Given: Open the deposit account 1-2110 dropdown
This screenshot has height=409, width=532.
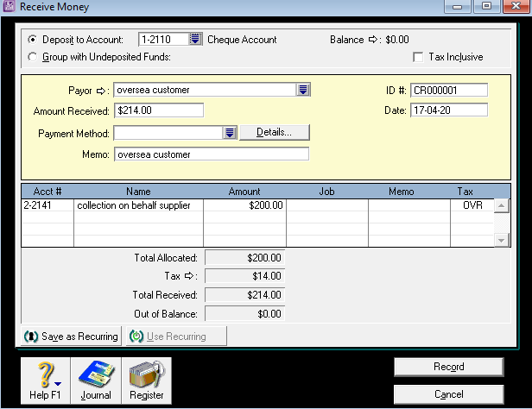Looking at the screenshot, I should 195,40.
